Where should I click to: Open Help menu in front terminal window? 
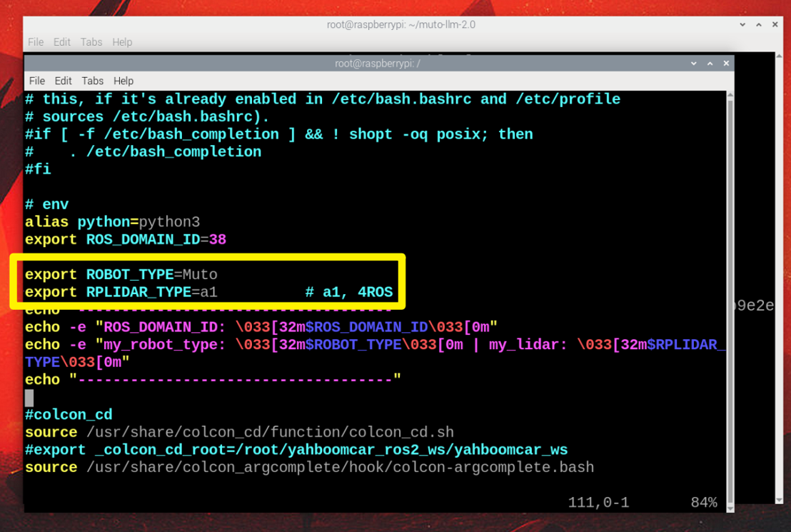123,81
